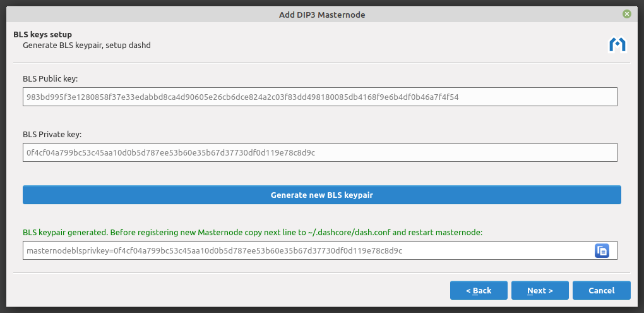
Task: Click the "BLS keys setup" heading
Action: click(42, 35)
